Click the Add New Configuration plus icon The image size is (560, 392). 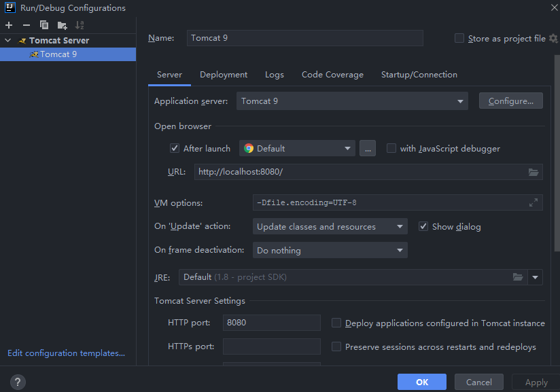[x=9, y=25]
